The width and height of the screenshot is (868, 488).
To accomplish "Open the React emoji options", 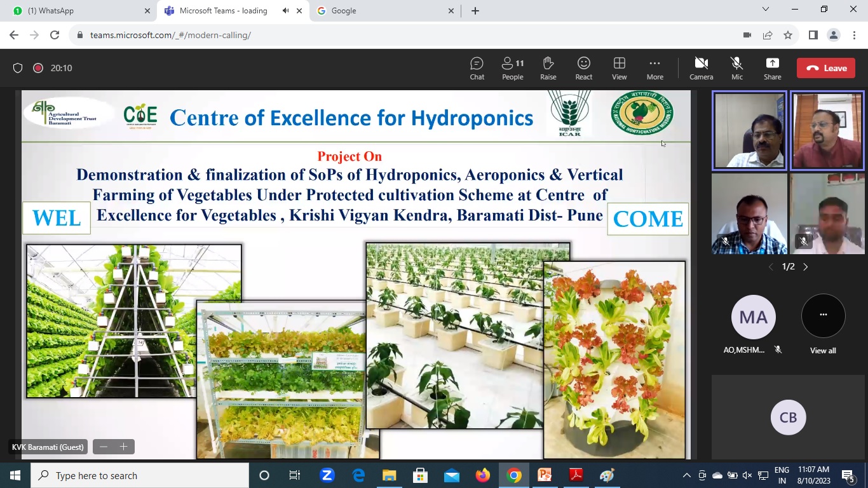I will 583,68.
